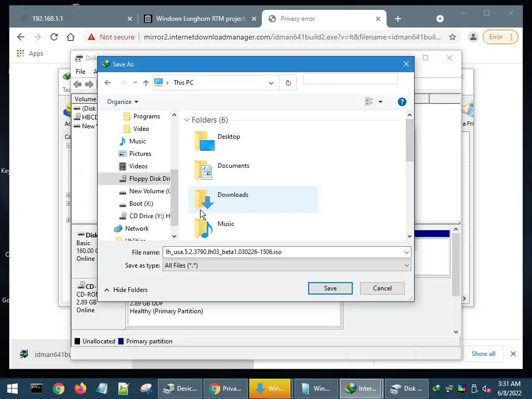The width and height of the screenshot is (532, 399).
Task: Go back in Save As dialog
Action: coord(108,83)
